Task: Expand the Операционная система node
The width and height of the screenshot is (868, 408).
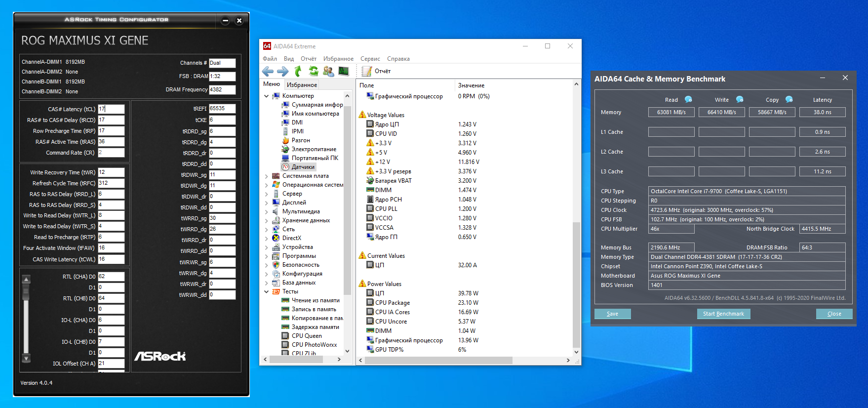Action: point(267,185)
